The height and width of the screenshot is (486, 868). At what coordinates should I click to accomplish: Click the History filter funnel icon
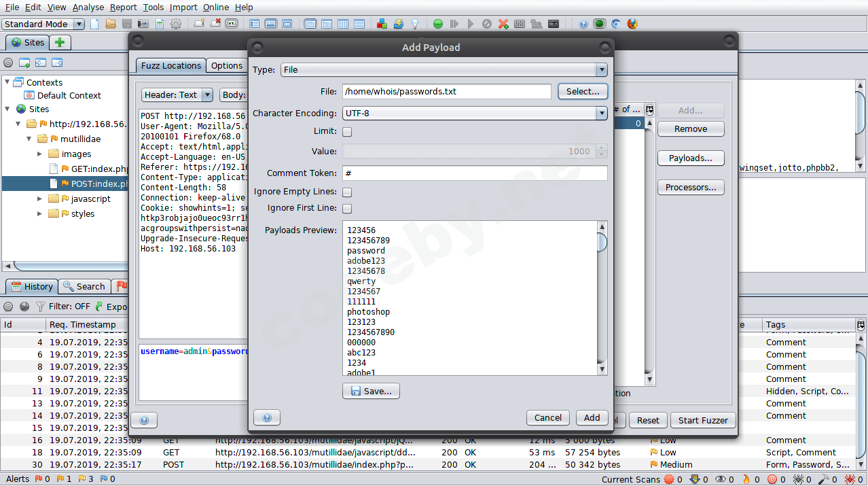(41, 307)
